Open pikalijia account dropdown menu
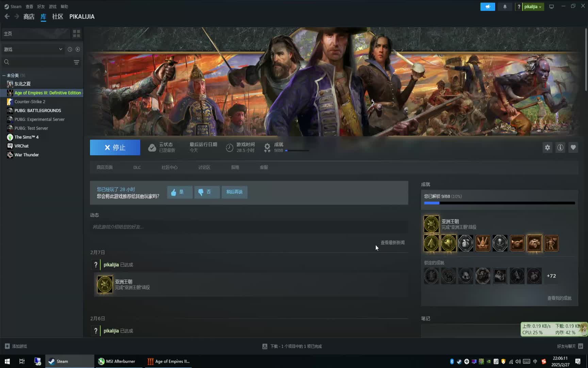Image resolution: width=588 pixels, height=368 pixels. (533, 6)
